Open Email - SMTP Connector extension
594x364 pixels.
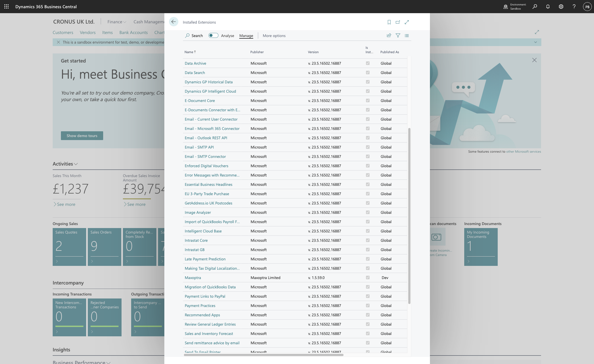click(x=205, y=157)
